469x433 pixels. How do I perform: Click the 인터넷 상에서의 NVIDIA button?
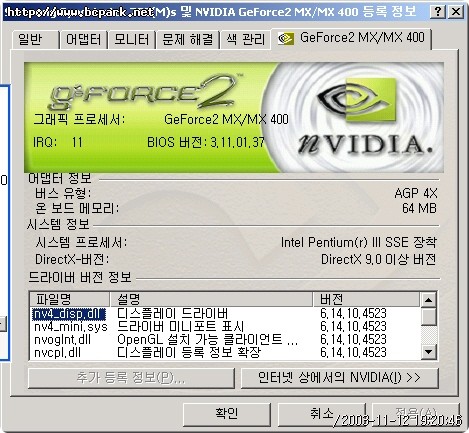[x=339, y=378]
